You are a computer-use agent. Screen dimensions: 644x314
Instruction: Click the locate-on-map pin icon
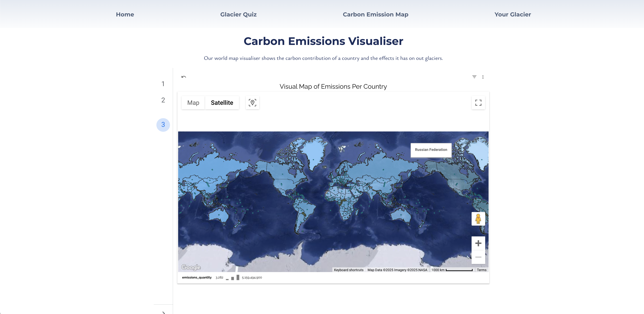coord(252,103)
